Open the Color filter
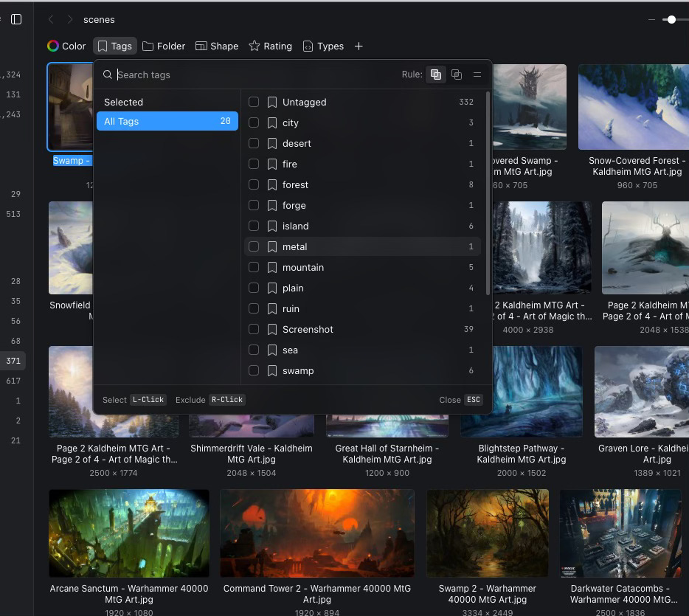689x616 pixels. point(66,46)
